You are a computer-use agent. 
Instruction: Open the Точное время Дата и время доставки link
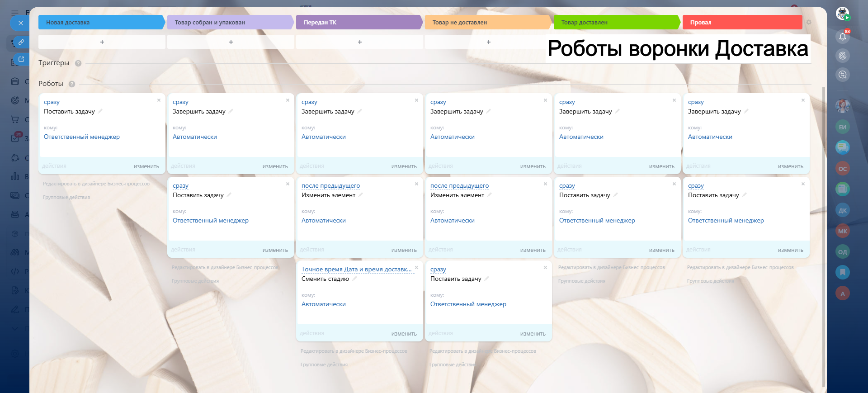pyautogui.click(x=357, y=270)
